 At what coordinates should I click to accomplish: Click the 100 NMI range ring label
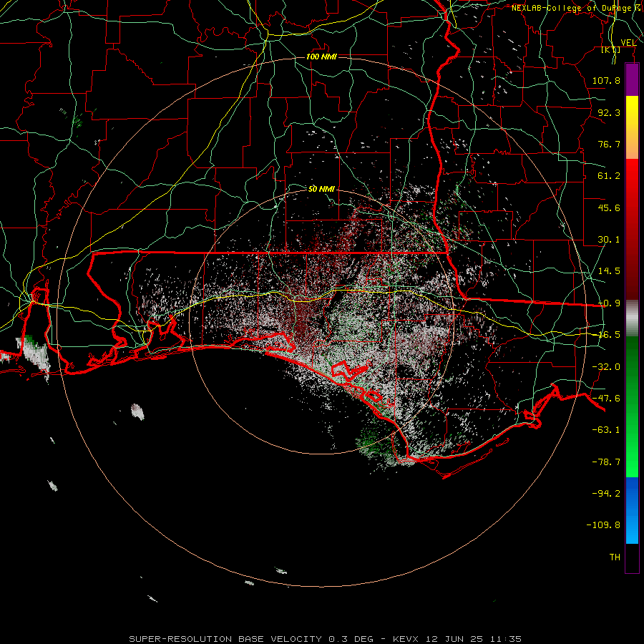point(321,57)
